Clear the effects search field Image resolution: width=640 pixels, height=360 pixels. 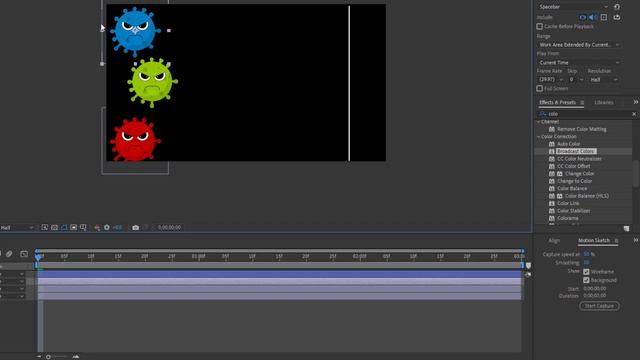pos(634,114)
